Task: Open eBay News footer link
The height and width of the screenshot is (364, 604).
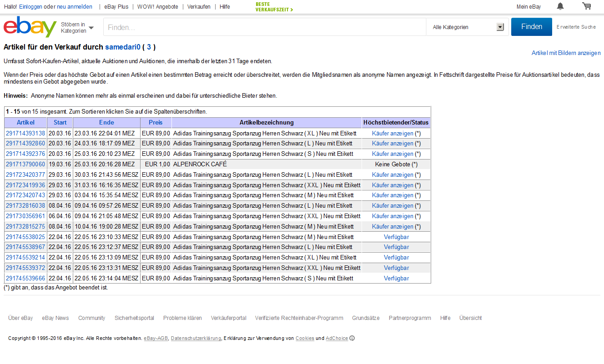Action: (x=55, y=318)
